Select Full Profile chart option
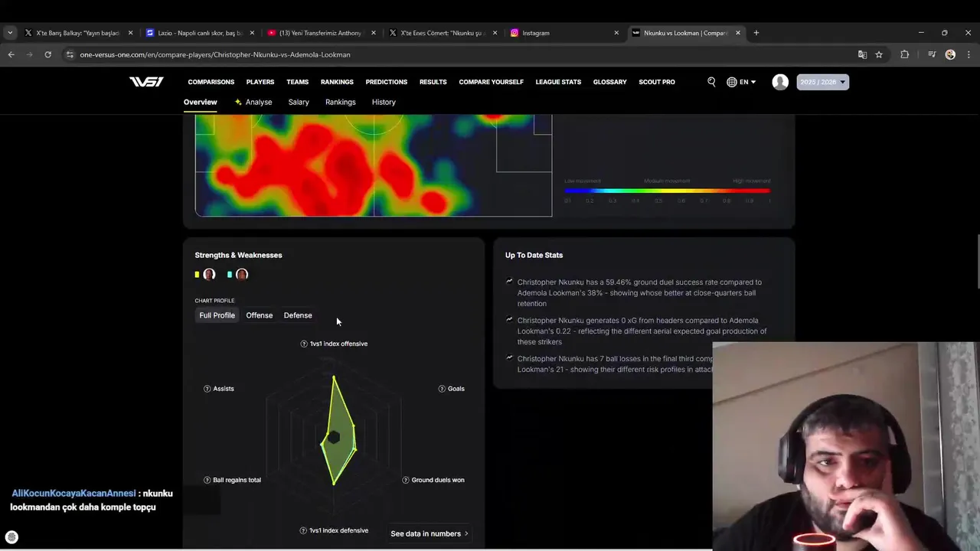Viewport: 980px width, 551px height. pyautogui.click(x=217, y=315)
